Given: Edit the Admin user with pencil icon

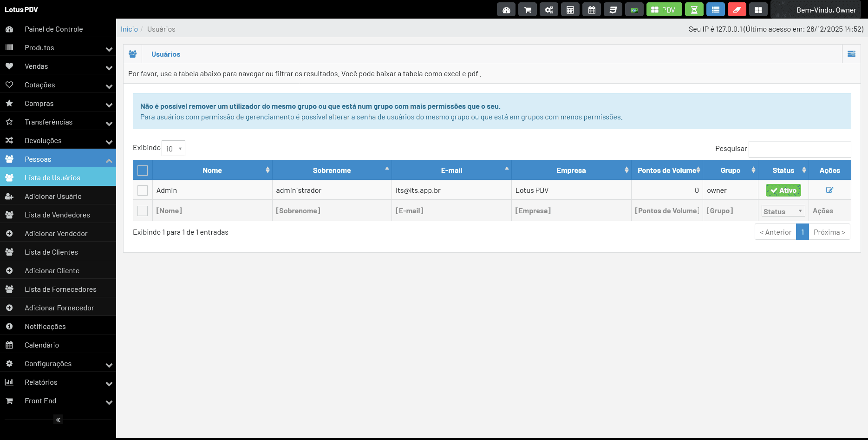Looking at the screenshot, I should tap(829, 190).
